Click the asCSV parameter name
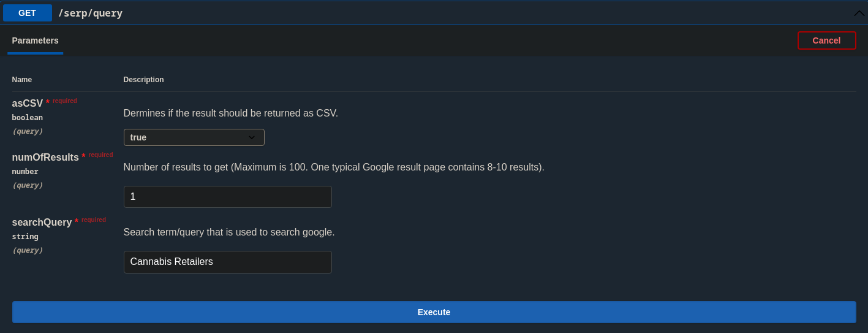868x333 pixels. [28, 104]
